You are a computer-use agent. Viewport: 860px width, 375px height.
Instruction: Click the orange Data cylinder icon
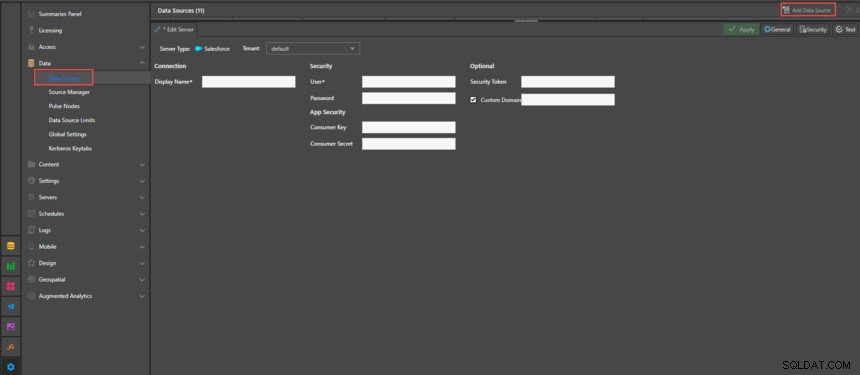[x=31, y=63]
